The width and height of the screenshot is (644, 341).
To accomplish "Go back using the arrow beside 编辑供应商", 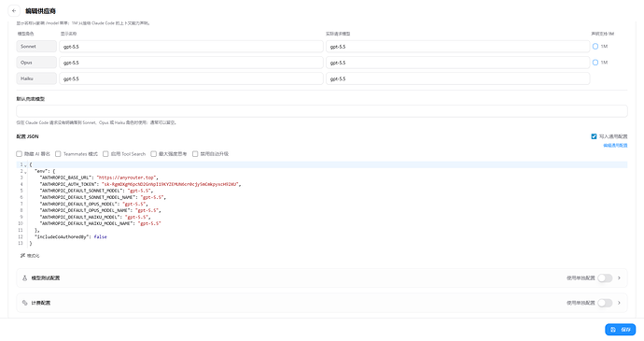I will tap(14, 11).
